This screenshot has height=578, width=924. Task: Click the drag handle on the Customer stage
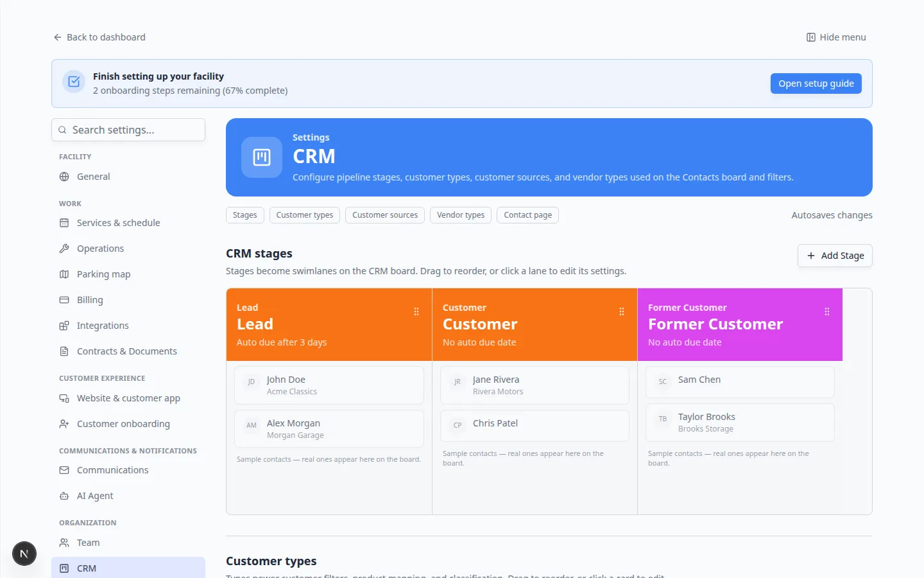622,311
